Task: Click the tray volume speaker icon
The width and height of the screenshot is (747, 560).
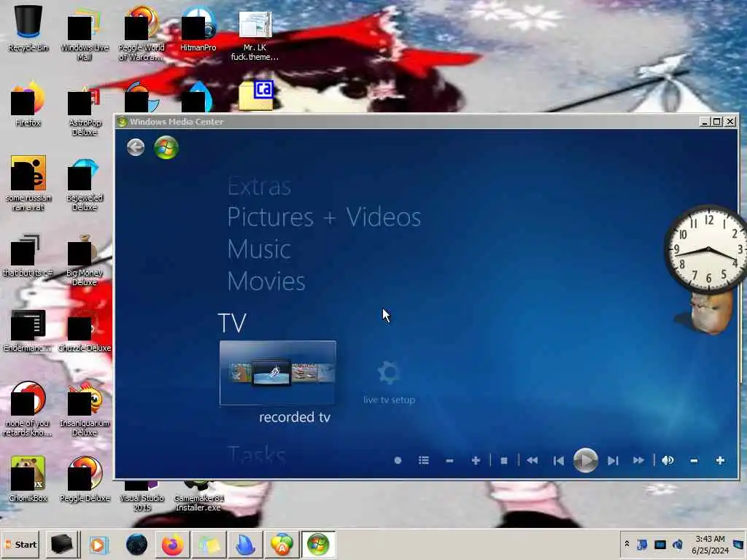Action: pos(678,544)
